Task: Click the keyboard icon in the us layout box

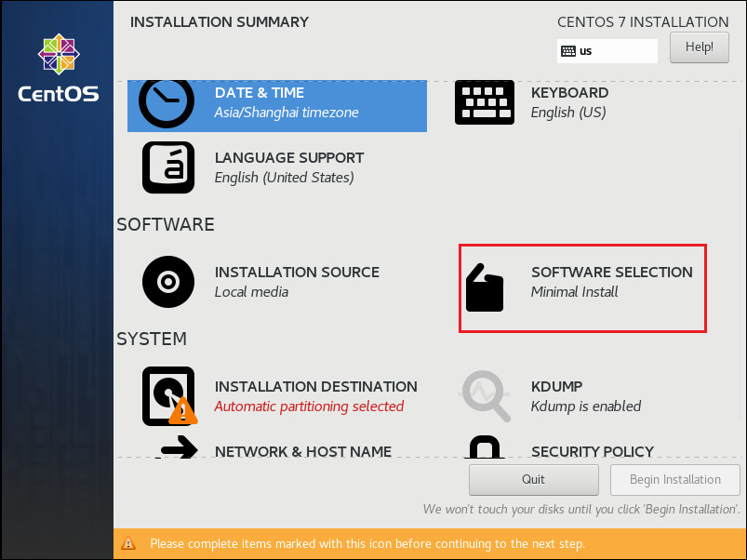Action: 568,51
